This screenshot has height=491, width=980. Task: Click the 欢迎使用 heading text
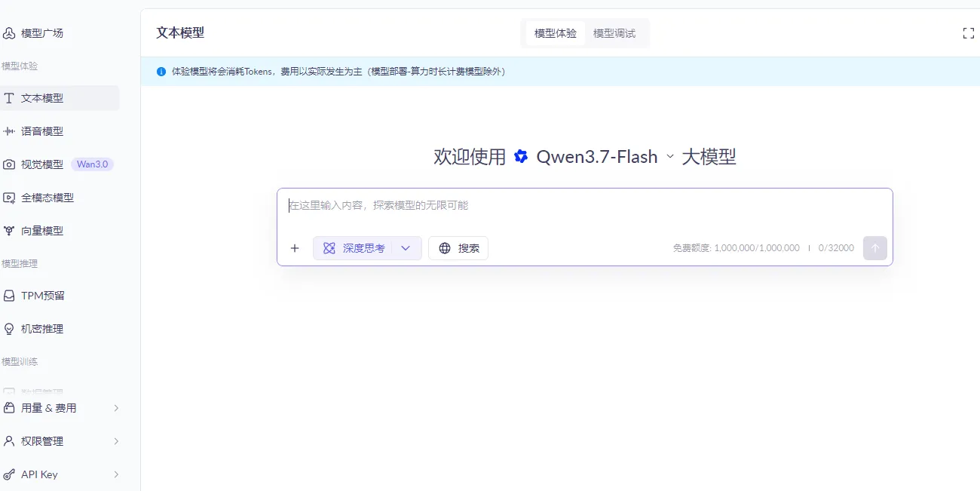tap(470, 157)
